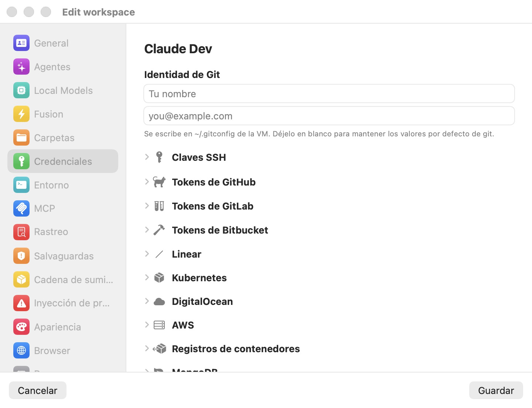
Task: Expand the Claves SSH section chevron
Action: click(x=147, y=157)
